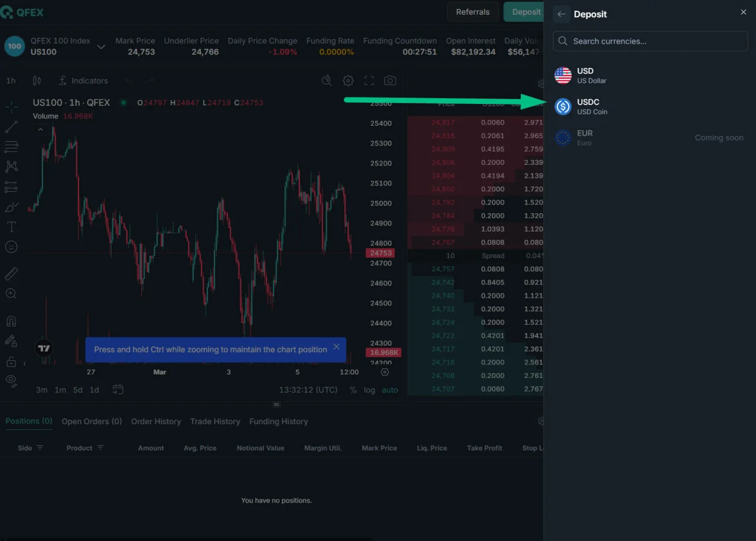Expand the QFEX 100 Index market dropdown
Image resolution: width=756 pixels, height=541 pixels.
pos(101,47)
